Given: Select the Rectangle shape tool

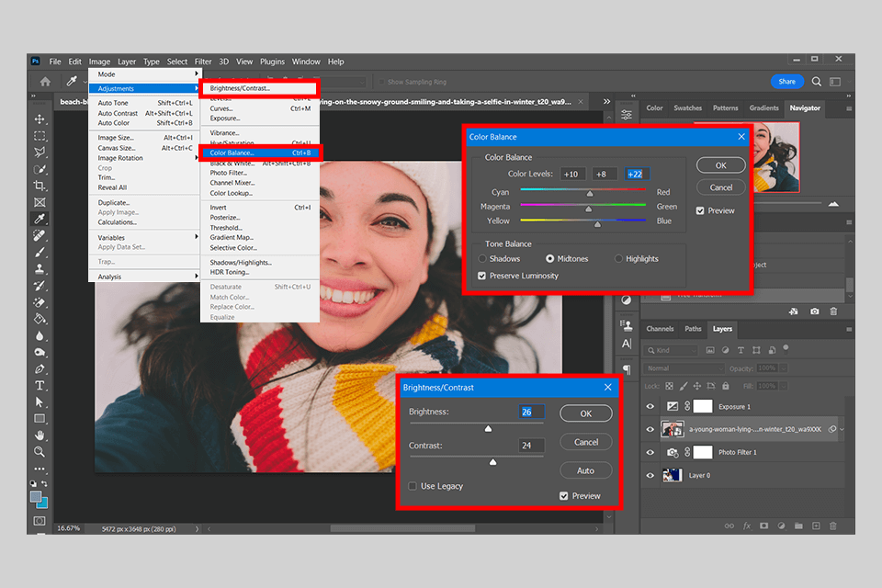Looking at the screenshot, I should pyautogui.click(x=40, y=419).
